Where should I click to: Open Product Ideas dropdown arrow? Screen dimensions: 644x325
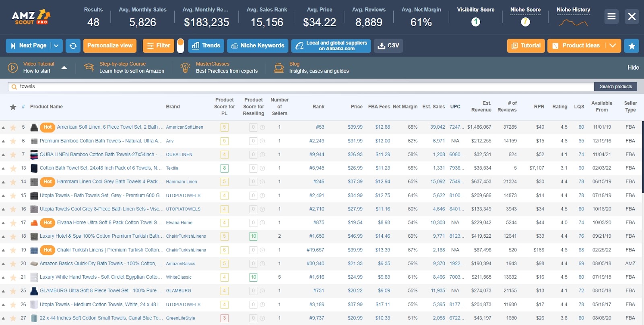(x=613, y=46)
